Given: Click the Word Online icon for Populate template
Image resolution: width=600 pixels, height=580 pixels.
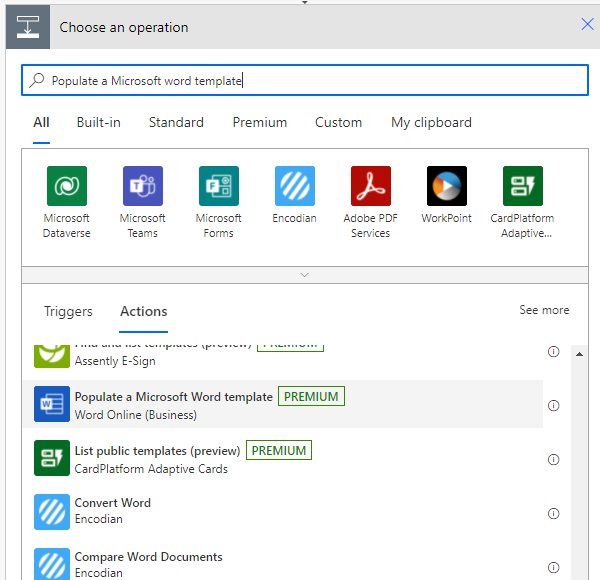Looking at the screenshot, I should (x=52, y=404).
